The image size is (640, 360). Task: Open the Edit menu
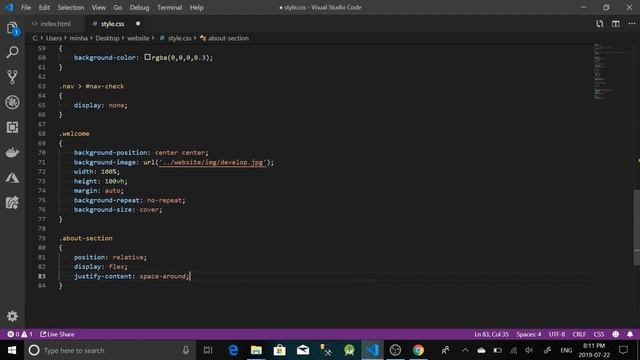(x=44, y=7)
